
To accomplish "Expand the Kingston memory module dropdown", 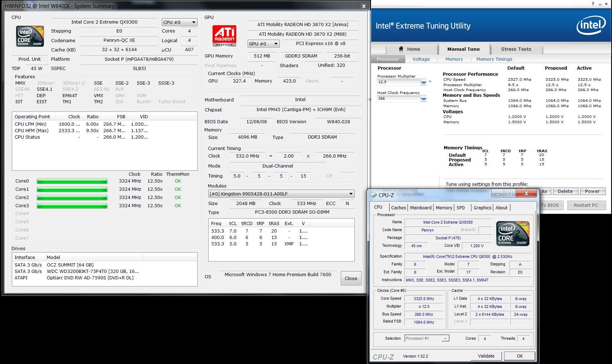I will click(351, 194).
